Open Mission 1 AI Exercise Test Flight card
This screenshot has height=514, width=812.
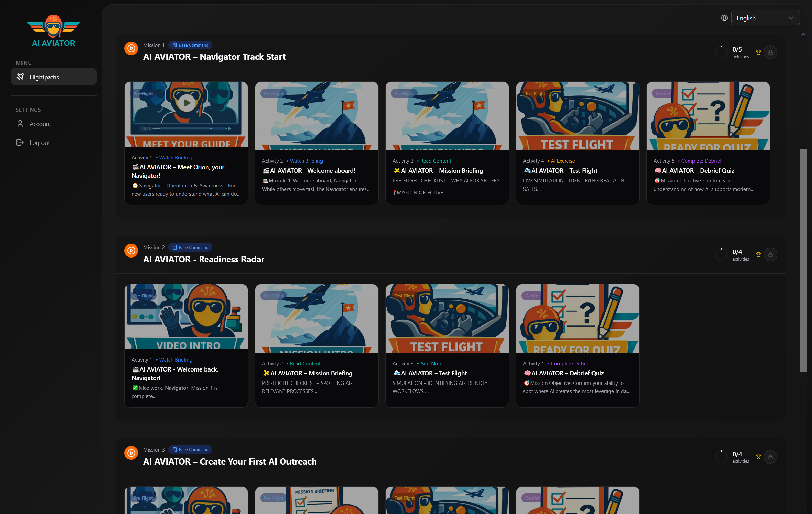tap(577, 143)
